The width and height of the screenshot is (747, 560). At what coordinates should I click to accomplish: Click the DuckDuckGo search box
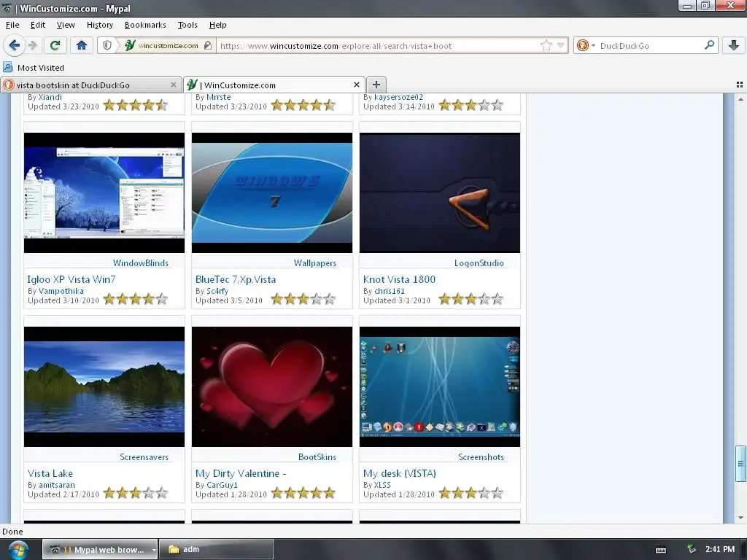point(650,46)
